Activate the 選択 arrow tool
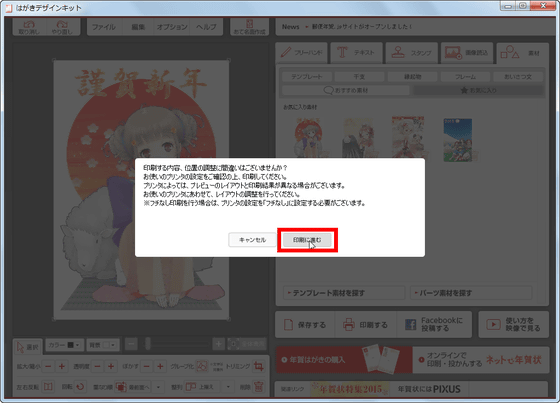 tap(28, 347)
